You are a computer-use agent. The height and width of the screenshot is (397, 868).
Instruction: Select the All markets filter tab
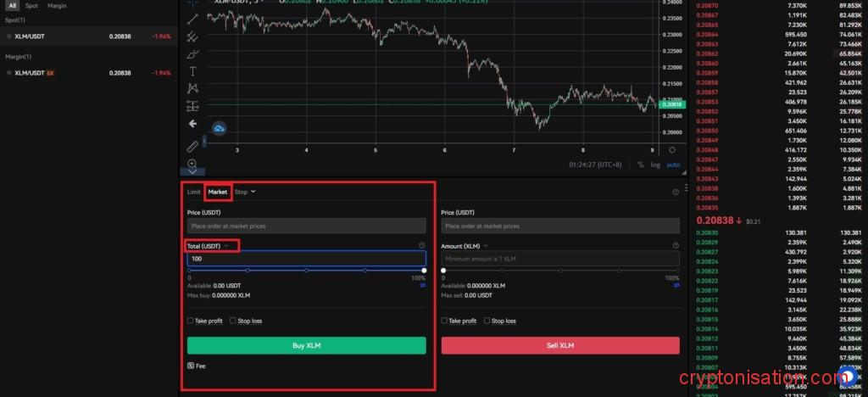pos(12,6)
